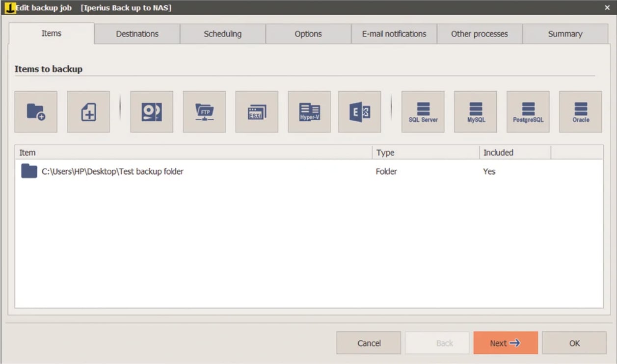Add a SQL Server database backup
This screenshot has width=617, height=364.
coord(423,111)
